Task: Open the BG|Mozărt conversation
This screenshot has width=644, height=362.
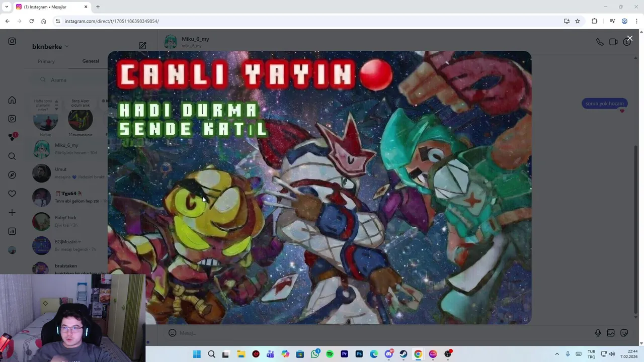Action: tap(69, 245)
